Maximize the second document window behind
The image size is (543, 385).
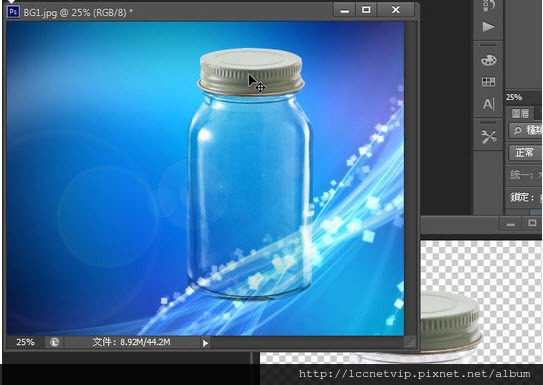(x=532, y=223)
